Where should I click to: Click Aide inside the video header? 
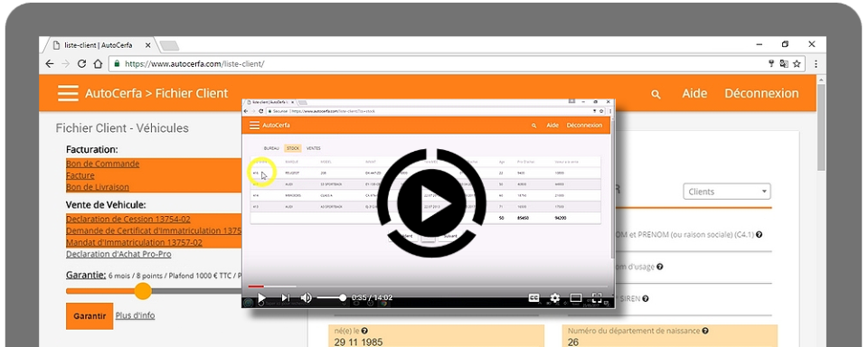pos(552,126)
